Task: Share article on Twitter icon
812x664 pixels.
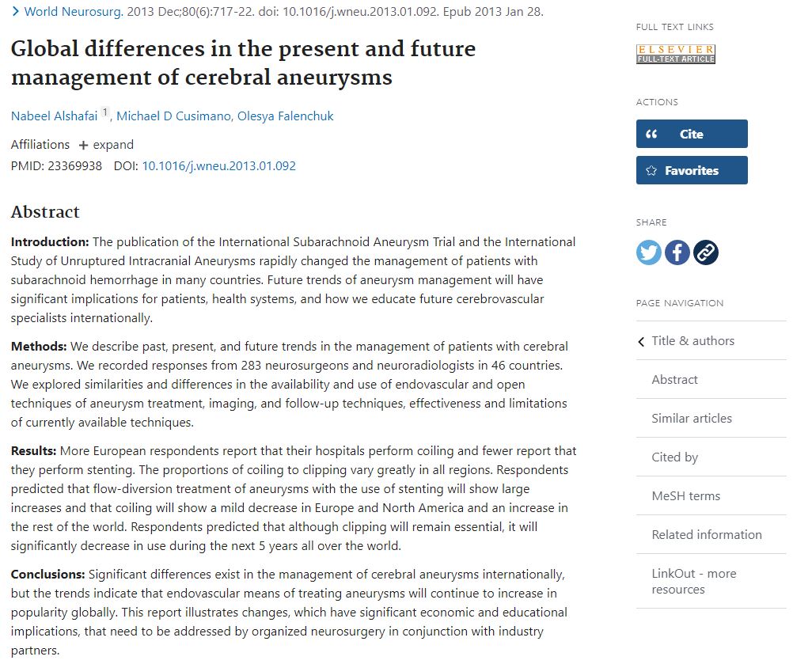Action: click(649, 252)
